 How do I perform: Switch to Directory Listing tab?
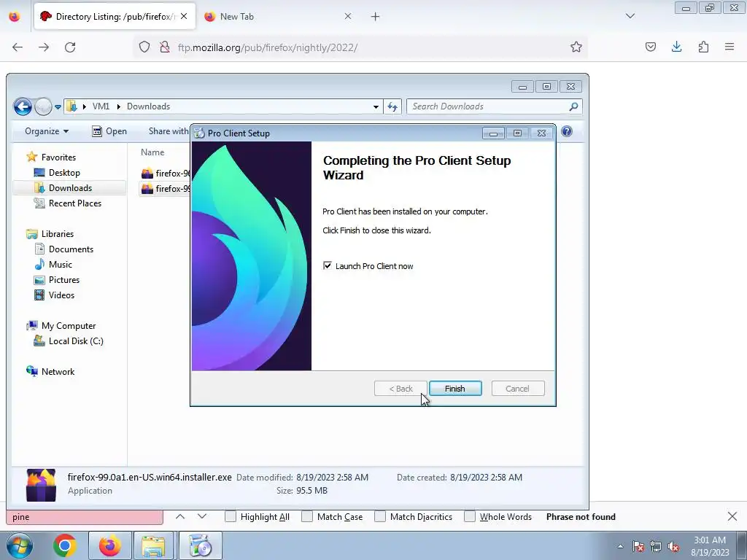pyautogui.click(x=115, y=17)
